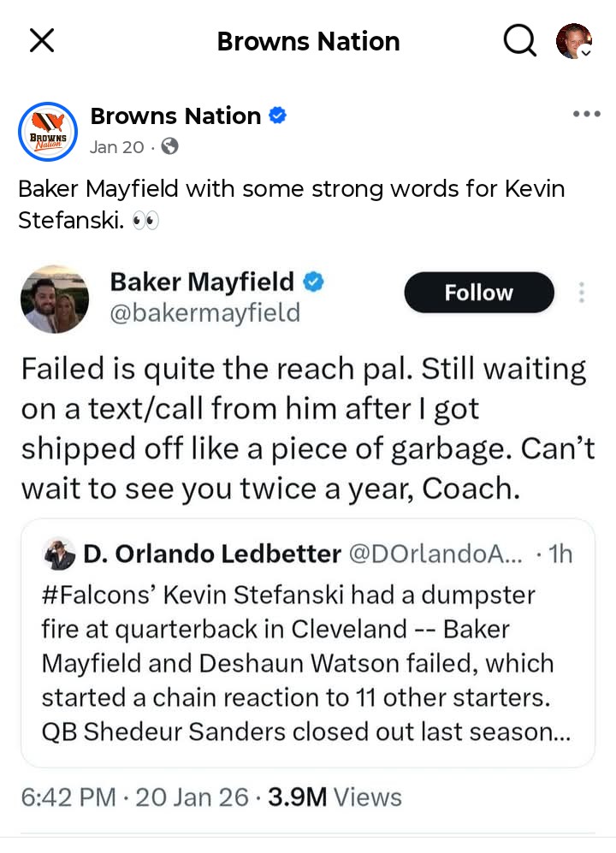Tap the Browns Nation verified badge
The height and width of the screenshot is (853, 616).
pos(277,116)
